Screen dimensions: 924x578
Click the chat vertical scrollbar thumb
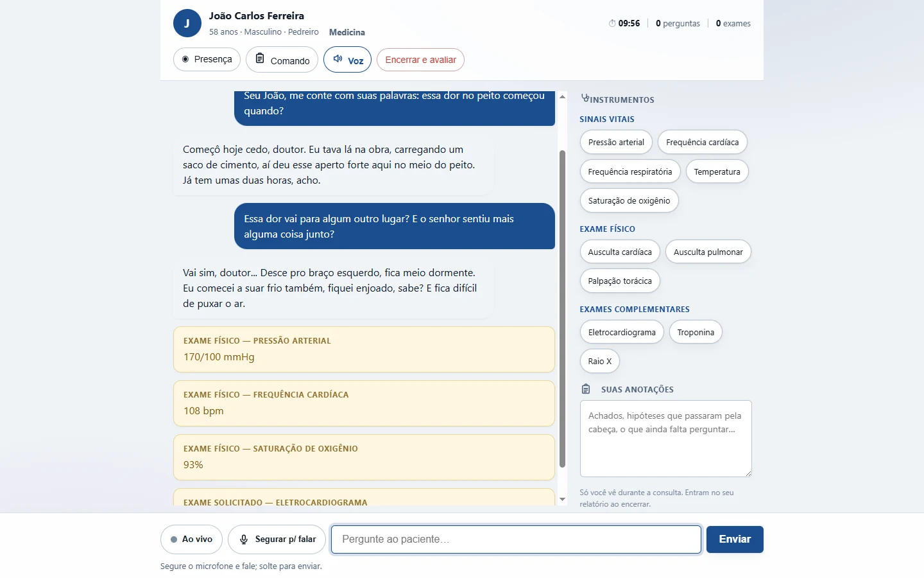pyautogui.click(x=562, y=309)
